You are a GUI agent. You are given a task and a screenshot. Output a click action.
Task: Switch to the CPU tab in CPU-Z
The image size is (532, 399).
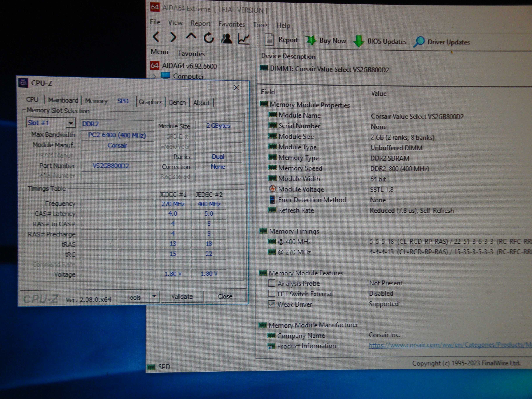coord(32,100)
